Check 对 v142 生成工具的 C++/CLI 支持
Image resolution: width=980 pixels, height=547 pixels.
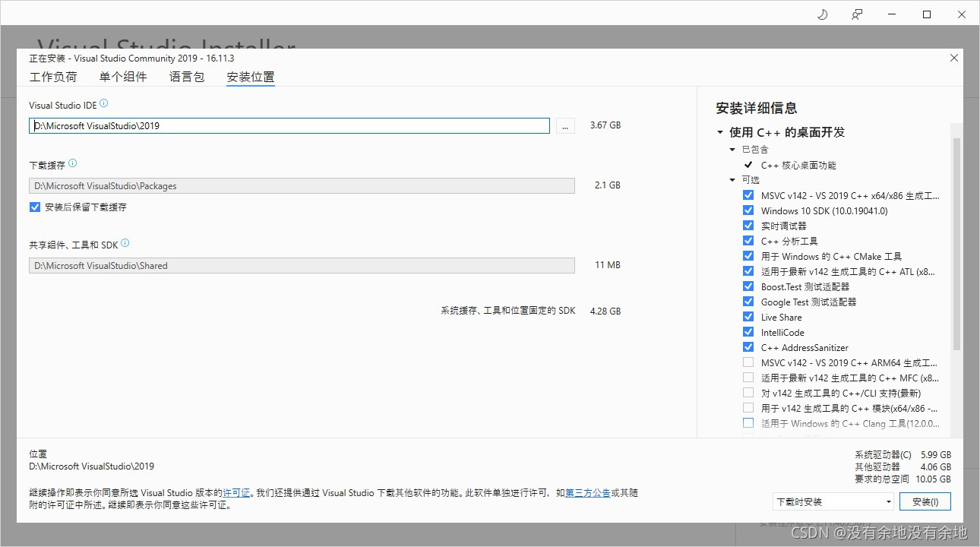748,393
